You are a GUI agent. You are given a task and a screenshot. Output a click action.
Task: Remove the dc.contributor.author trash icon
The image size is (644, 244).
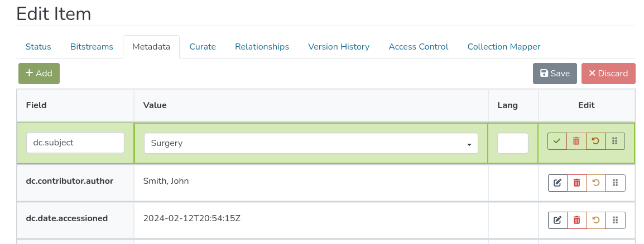point(577,183)
